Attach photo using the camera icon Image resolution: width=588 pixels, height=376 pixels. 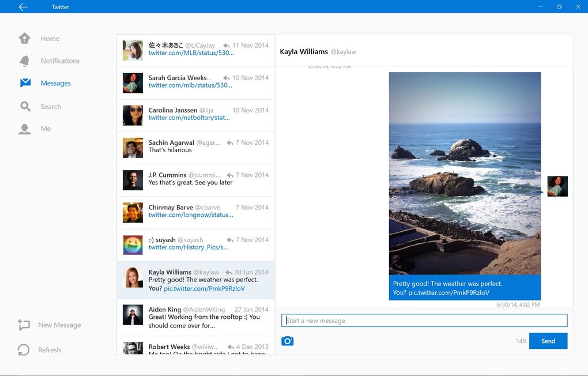[x=288, y=341]
